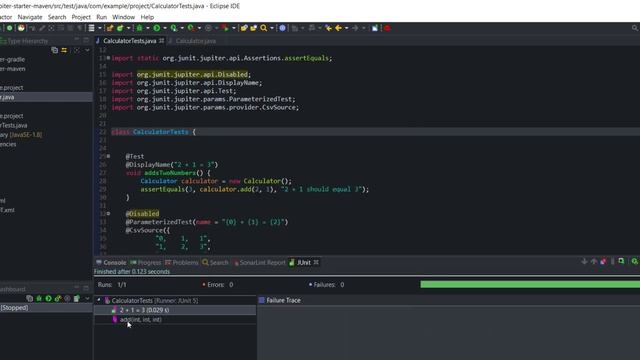Open the External Tools dropdown arrow
The width and height of the screenshot is (640, 360).
tap(199, 28)
